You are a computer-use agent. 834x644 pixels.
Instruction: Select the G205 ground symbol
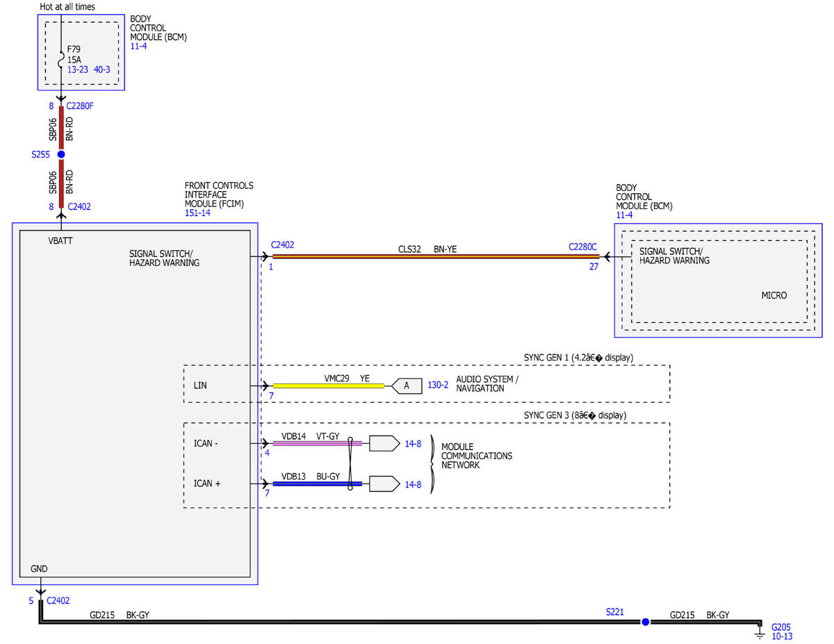coord(760,631)
